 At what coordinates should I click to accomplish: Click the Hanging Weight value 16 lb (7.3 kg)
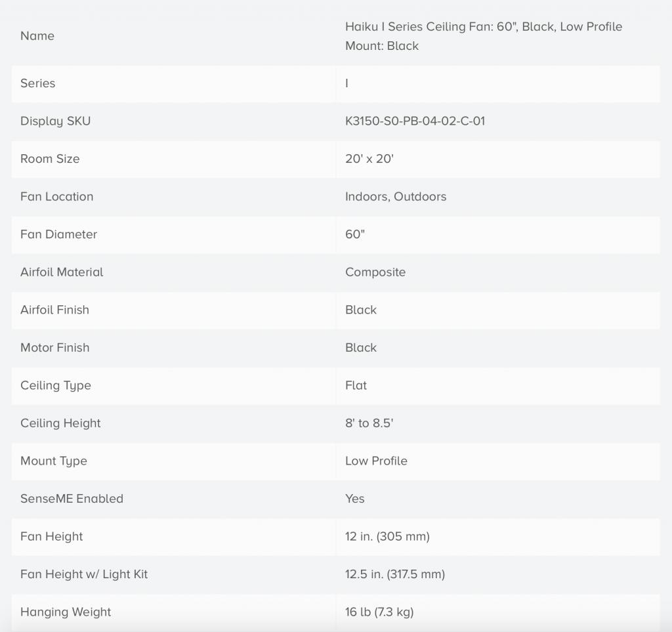pyautogui.click(x=379, y=612)
